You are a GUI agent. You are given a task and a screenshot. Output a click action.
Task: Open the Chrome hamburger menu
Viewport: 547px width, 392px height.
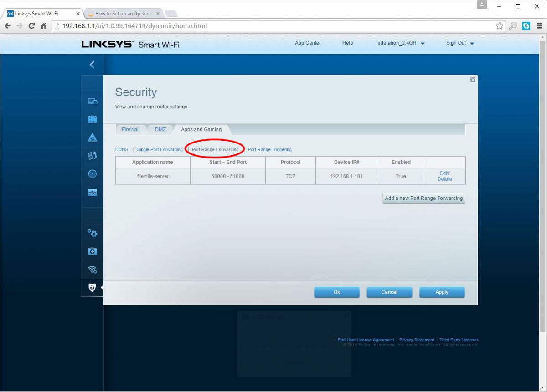(539, 26)
